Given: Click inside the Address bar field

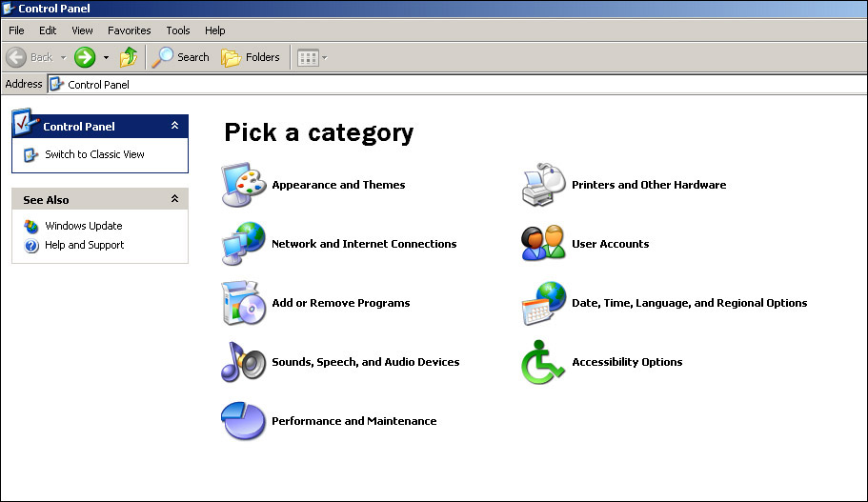Looking at the screenshot, I should (457, 84).
